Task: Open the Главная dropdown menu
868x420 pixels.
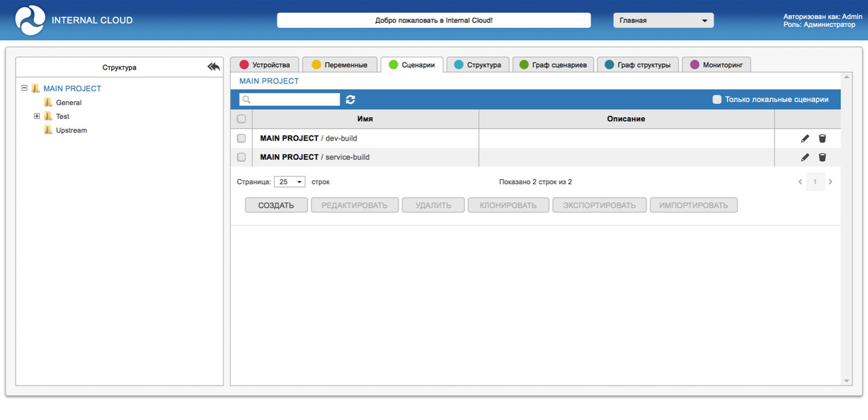Action: [x=663, y=21]
